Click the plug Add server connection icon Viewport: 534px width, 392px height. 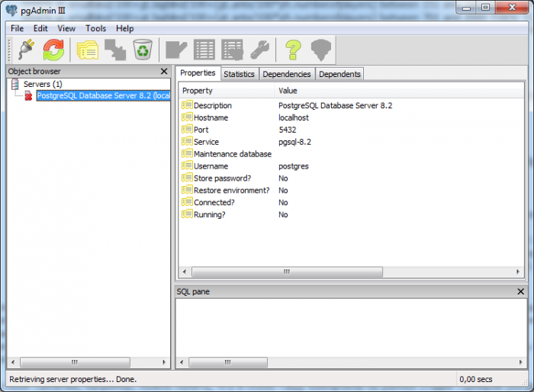(x=26, y=50)
